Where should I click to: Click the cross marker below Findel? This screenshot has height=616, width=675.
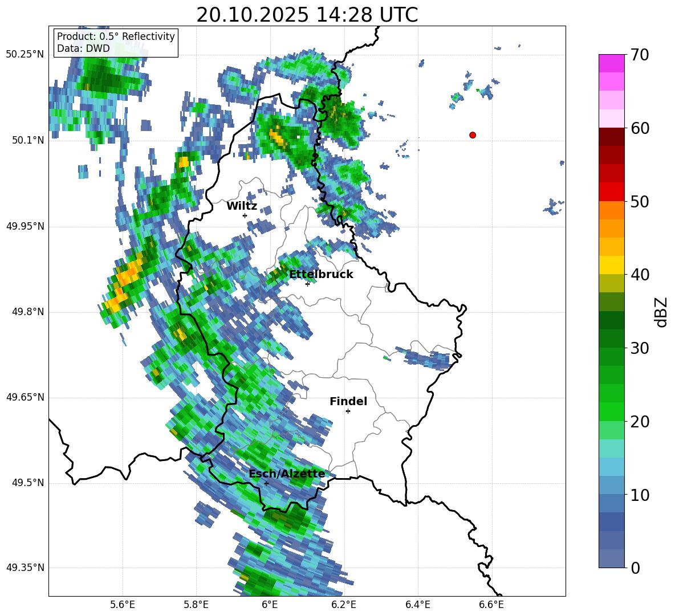click(348, 411)
